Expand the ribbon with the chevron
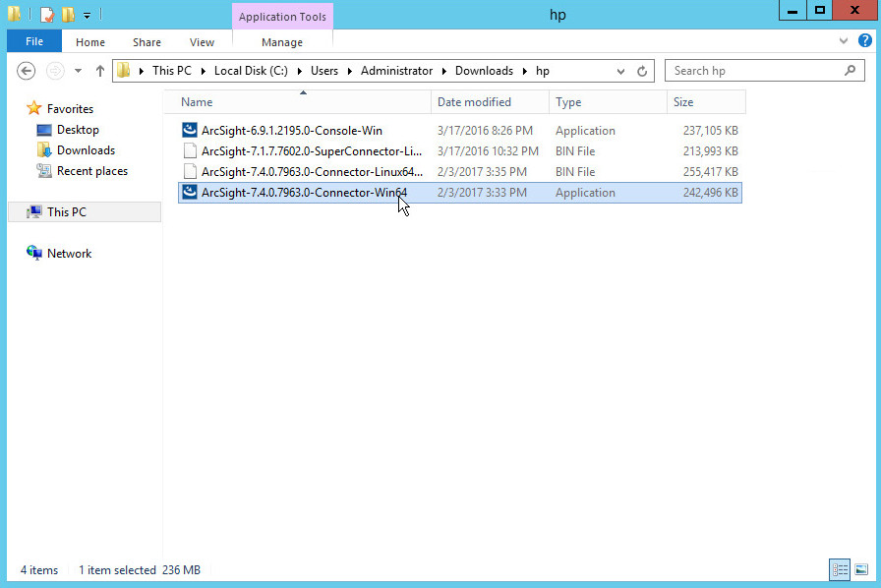The image size is (881, 588). [843, 41]
